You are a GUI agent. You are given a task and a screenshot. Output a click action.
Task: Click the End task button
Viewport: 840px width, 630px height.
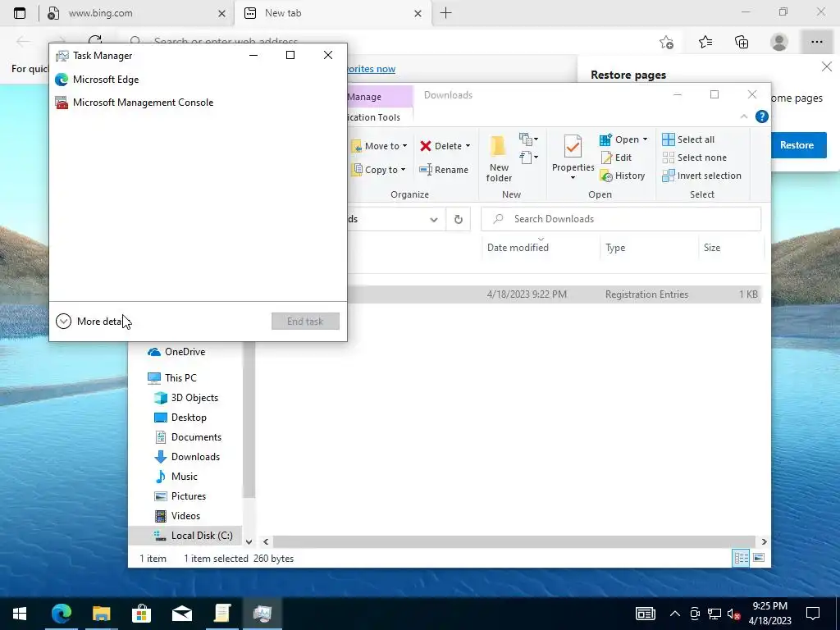[x=305, y=321]
